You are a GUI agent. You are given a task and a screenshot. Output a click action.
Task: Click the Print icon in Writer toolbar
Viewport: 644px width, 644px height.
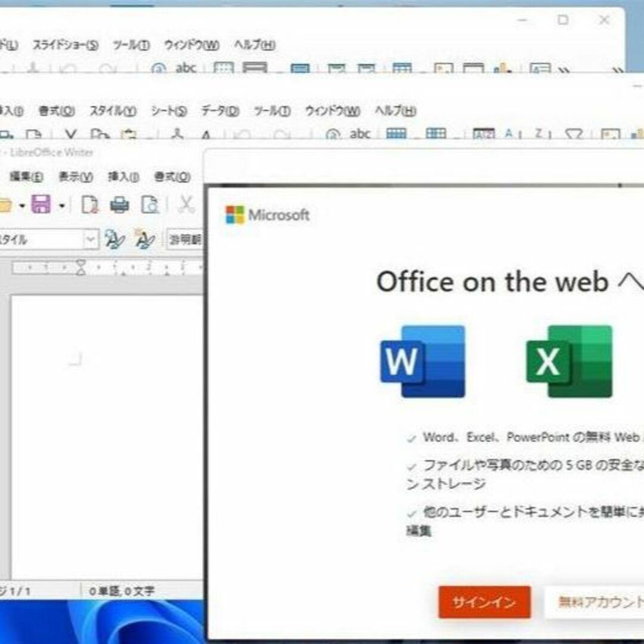click(x=119, y=204)
